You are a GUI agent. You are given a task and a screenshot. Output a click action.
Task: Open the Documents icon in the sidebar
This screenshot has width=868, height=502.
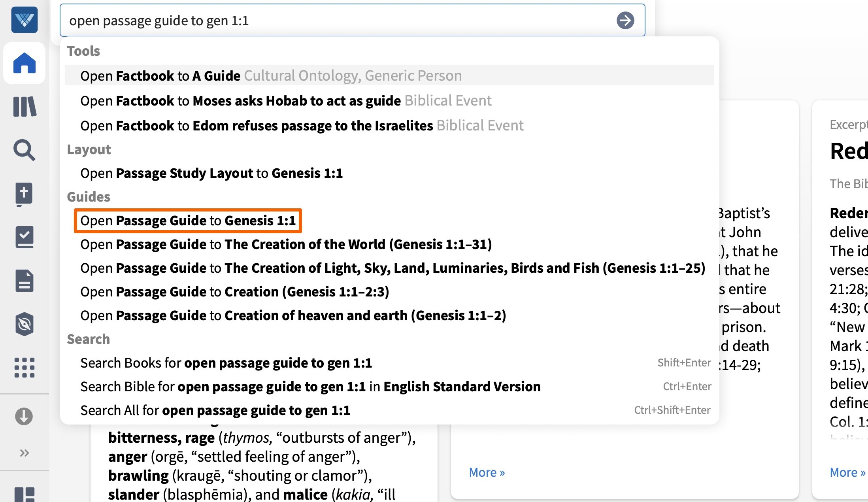click(x=24, y=281)
